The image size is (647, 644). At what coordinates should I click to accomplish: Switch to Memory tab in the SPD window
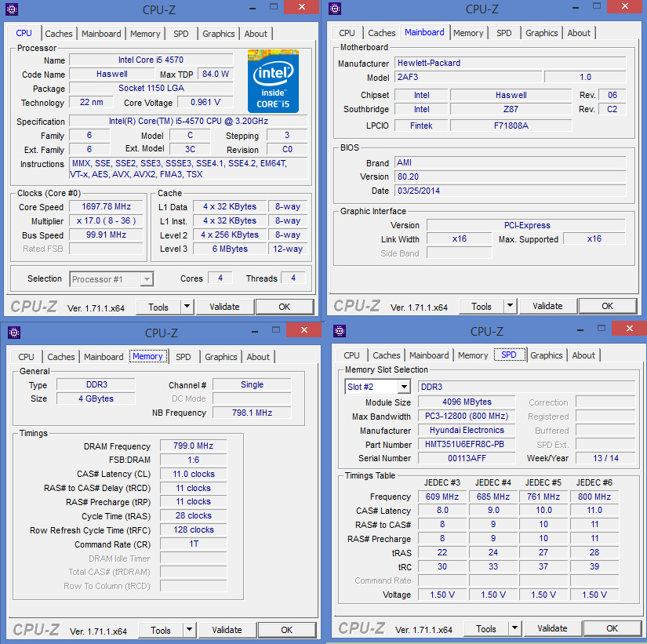(x=473, y=355)
